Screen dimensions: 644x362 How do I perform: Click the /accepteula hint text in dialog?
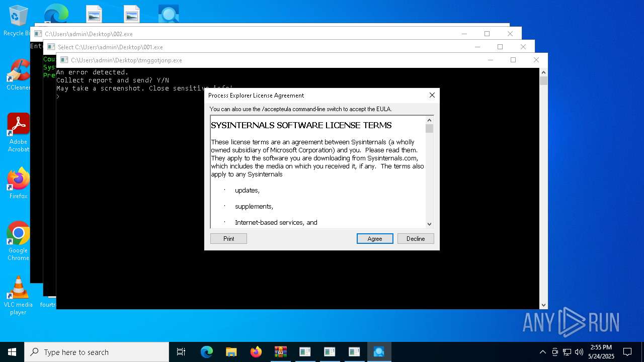300,109
